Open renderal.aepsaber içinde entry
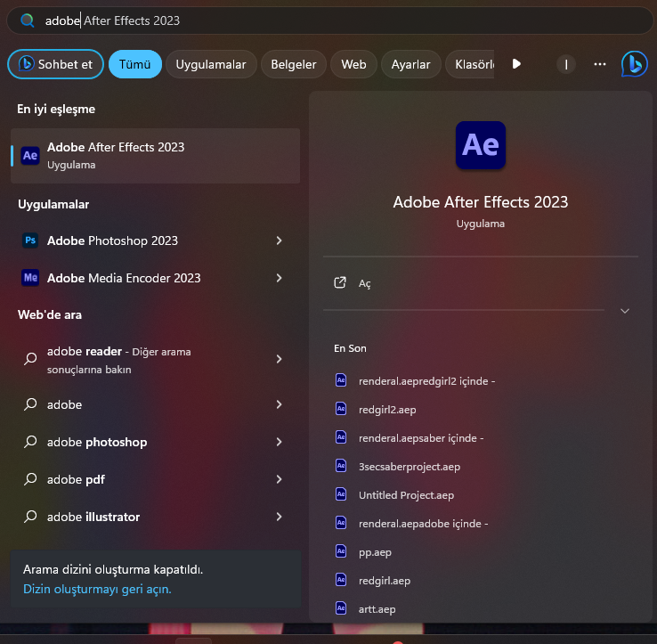Screen dimensions: 657x644 pos(421,437)
